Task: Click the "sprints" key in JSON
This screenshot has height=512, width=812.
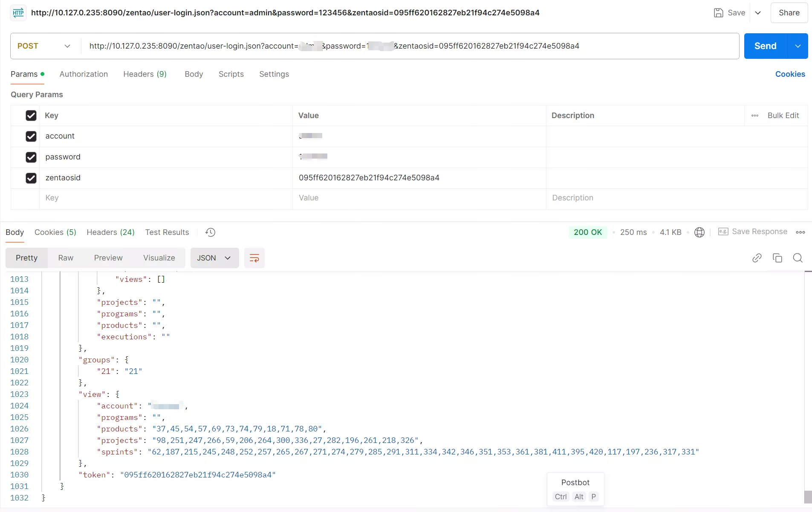Action: coord(117,452)
